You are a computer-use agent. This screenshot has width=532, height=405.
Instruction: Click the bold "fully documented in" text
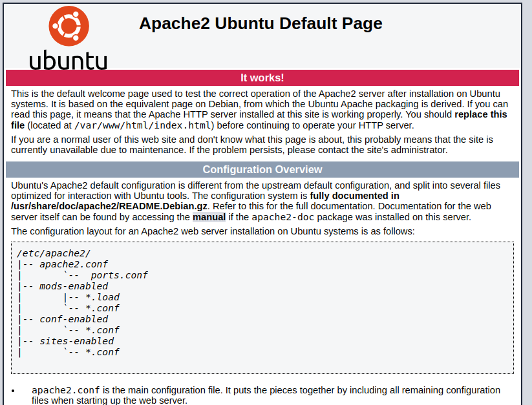(354, 196)
